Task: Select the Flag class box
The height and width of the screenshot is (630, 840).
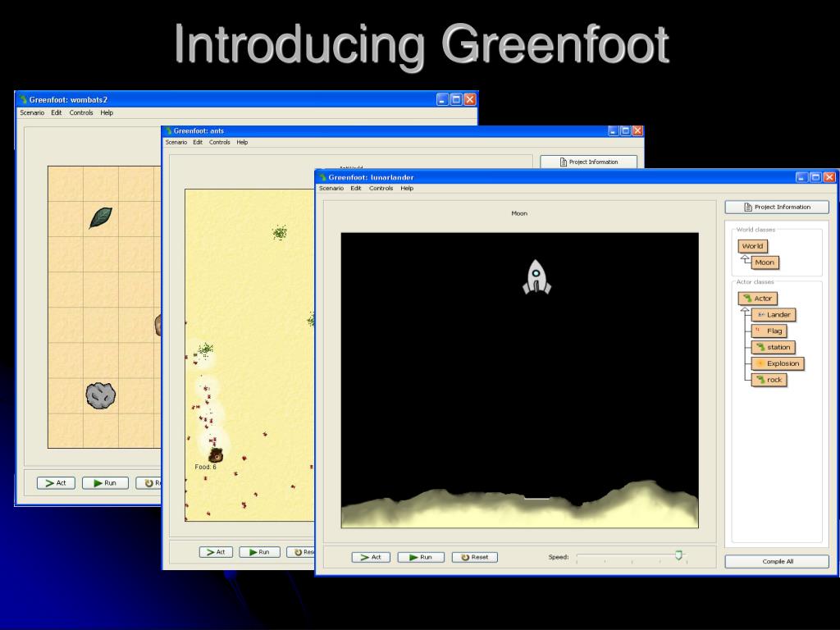Action: (769, 331)
